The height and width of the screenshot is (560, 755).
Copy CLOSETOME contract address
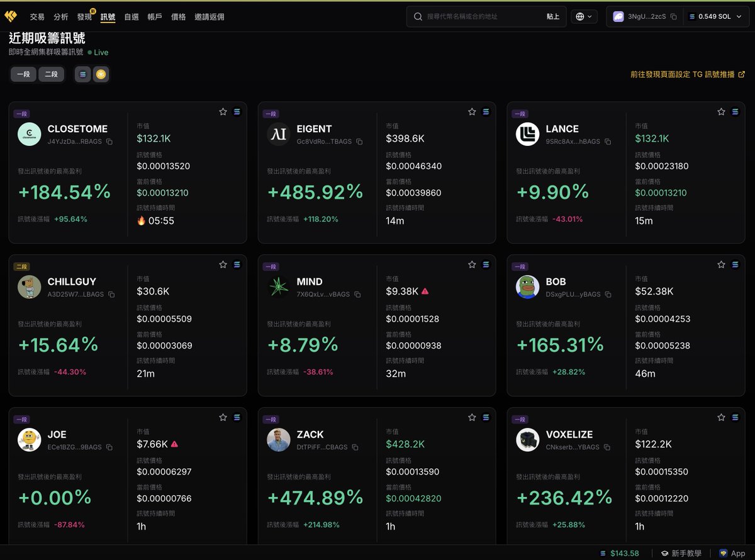point(109,142)
